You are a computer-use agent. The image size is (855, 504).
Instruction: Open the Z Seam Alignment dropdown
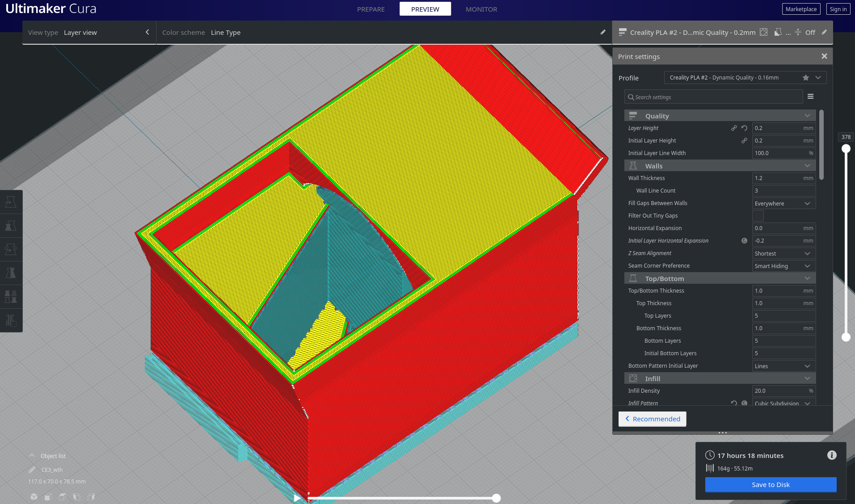tap(783, 253)
